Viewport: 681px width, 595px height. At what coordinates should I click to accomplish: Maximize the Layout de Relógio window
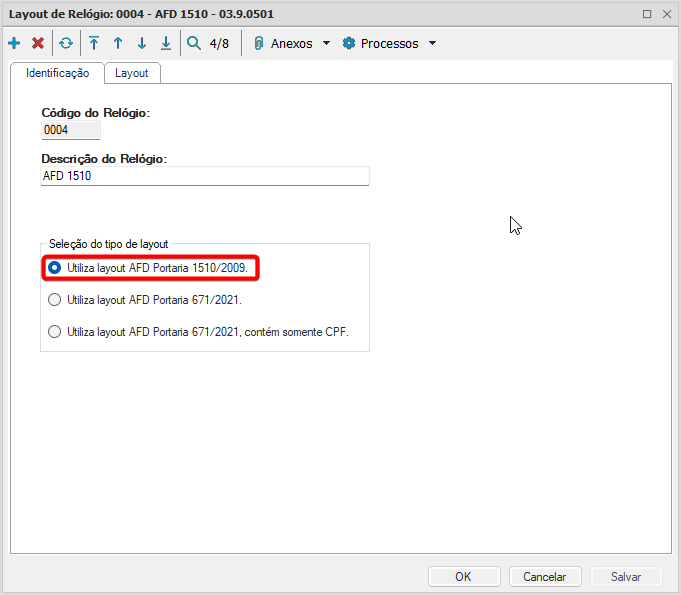pyautogui.click(x=647, y=14)
